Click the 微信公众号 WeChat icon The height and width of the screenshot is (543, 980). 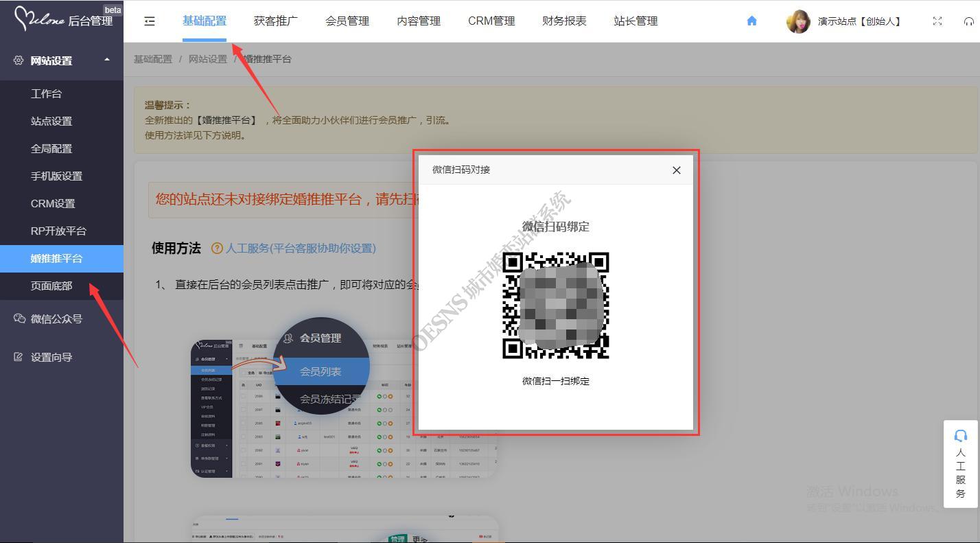click(x=19, y=319)
